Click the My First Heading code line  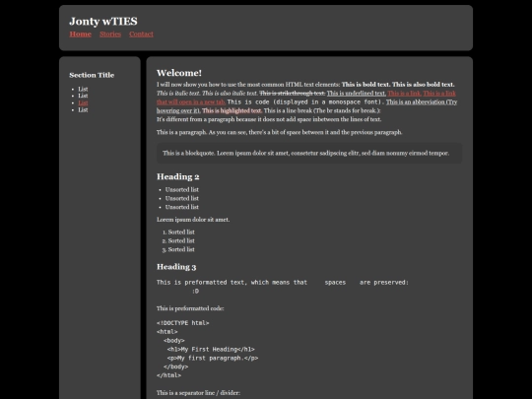tap(211, 349)
